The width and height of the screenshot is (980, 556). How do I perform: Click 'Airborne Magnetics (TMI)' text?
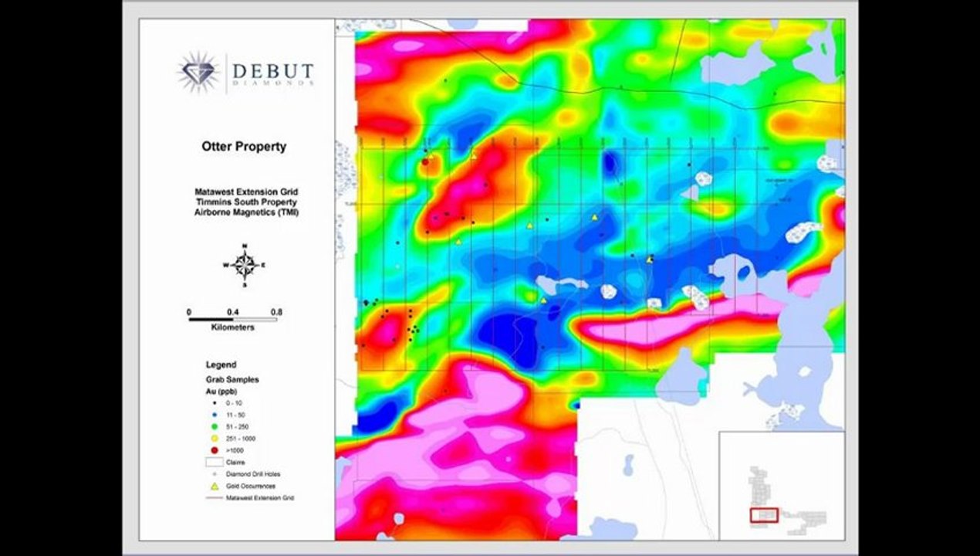click(x=246, y=212)
